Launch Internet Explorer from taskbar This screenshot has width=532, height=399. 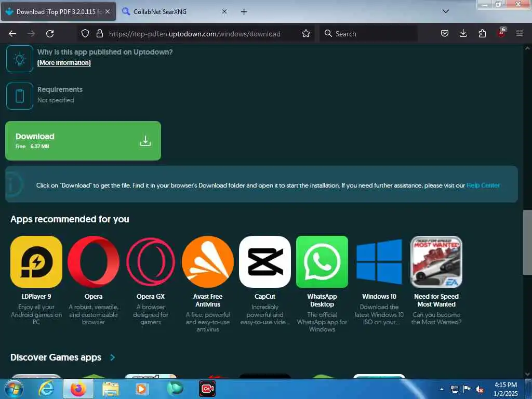(x=46, y=389)
